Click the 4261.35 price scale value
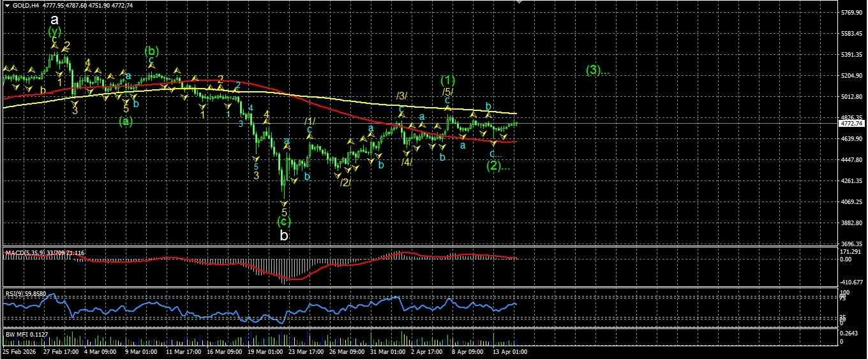The image size is (868, 359). pyautogui.click(x=852, y=180)
